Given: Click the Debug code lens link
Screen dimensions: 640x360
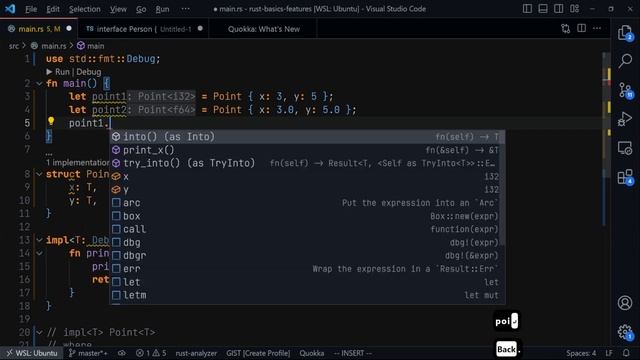Looking at the screenshot, I should [89, 72].
